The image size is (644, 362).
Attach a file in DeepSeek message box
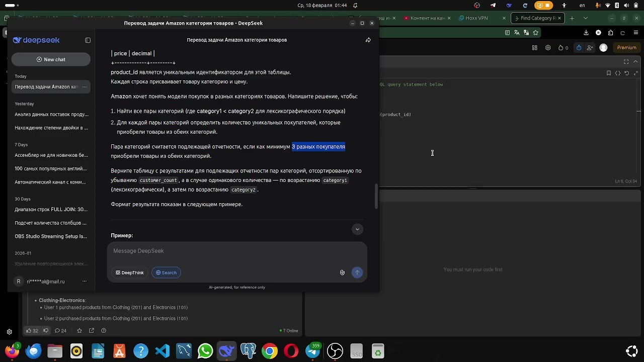(342, 273)
